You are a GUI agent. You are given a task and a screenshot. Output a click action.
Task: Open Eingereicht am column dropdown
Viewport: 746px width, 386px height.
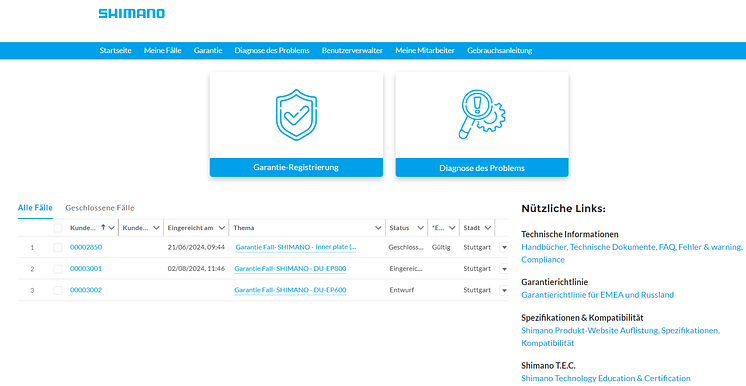[222, 228]
